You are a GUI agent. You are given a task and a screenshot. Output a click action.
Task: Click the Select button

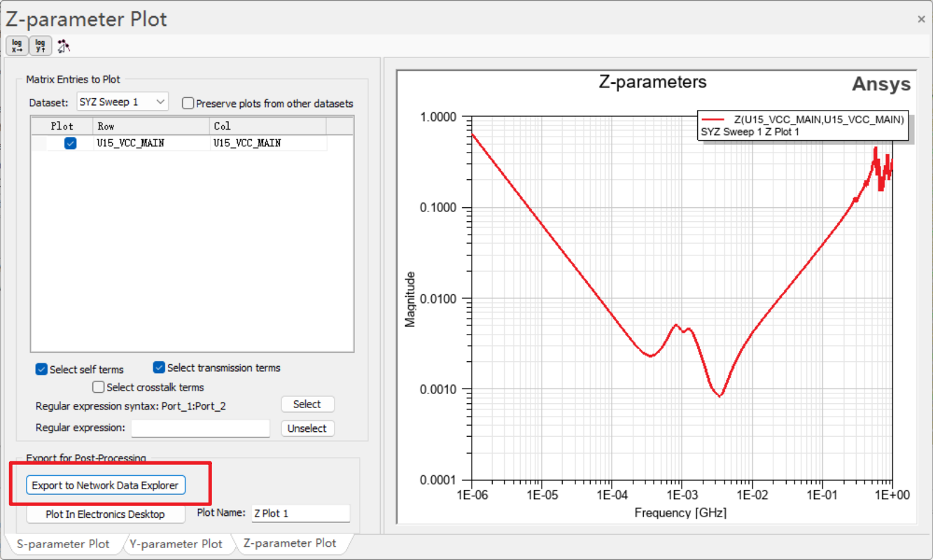[307, 404]
